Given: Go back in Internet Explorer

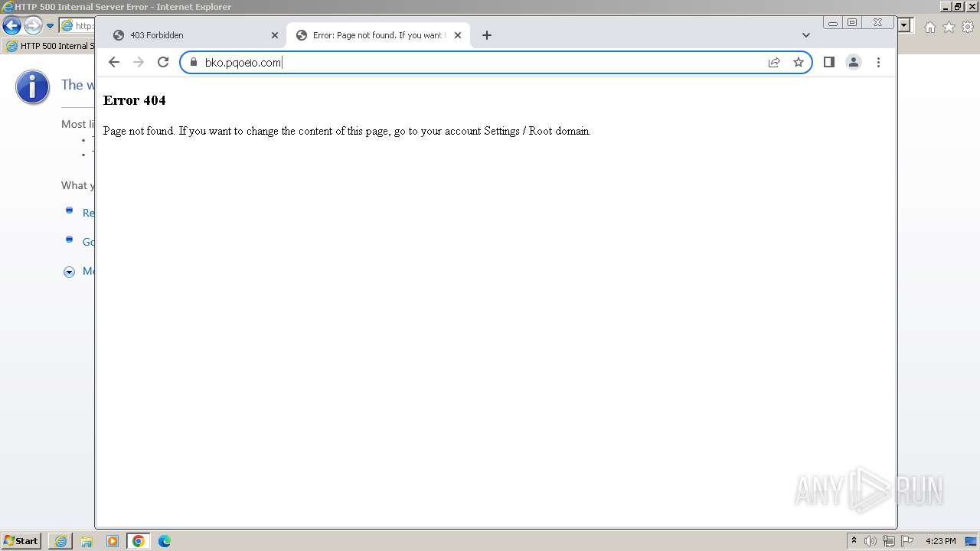Looking at the screenshot, I should 11,25.
